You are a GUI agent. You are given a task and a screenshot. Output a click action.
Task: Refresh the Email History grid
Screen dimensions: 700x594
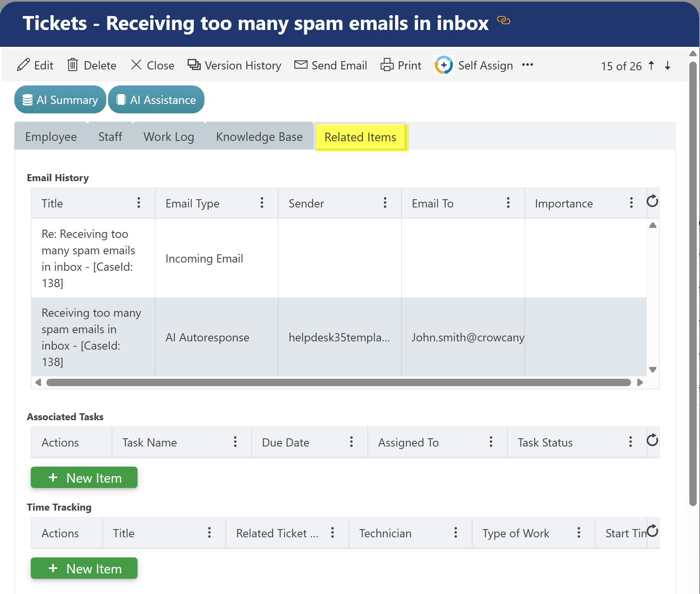click(x=652, y=201)
